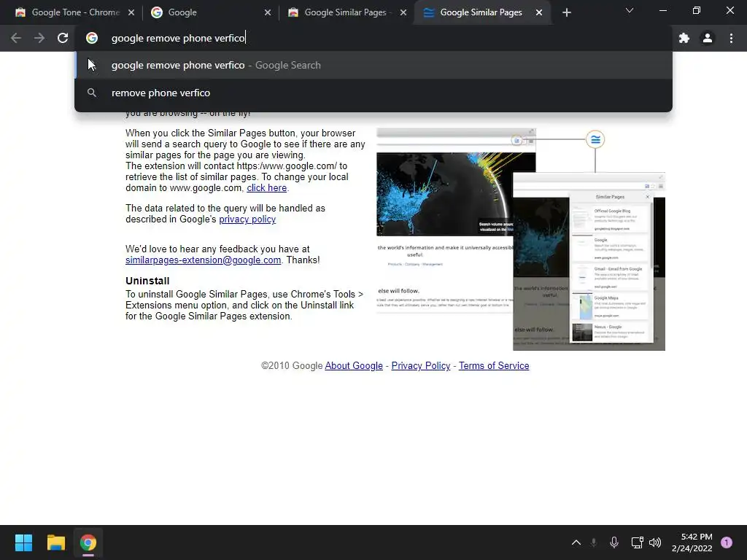Open Terms of Service footer link
The image size is (747, 560).
coord(494,366)
